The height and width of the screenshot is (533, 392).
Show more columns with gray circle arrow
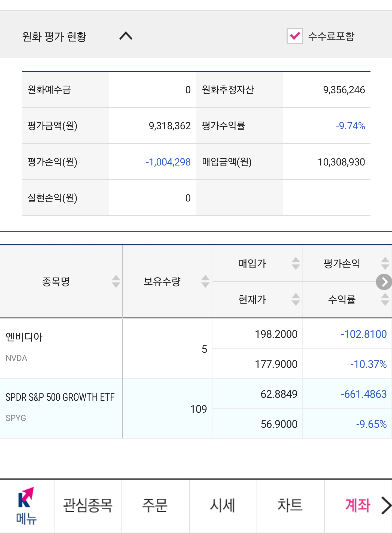[384, 282]
